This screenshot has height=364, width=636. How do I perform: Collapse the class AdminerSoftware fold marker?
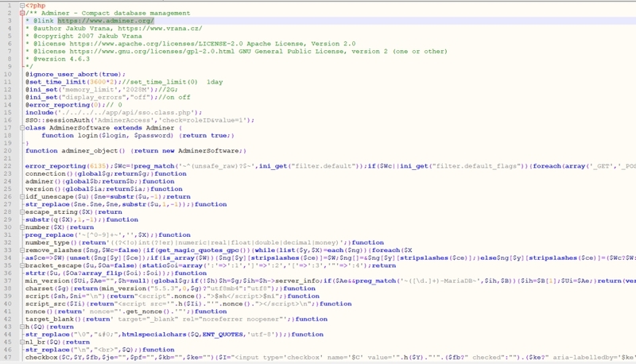22,128
